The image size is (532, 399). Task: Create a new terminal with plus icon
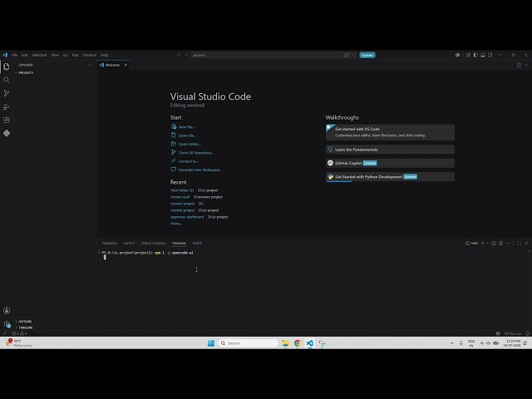click(482, 244)
